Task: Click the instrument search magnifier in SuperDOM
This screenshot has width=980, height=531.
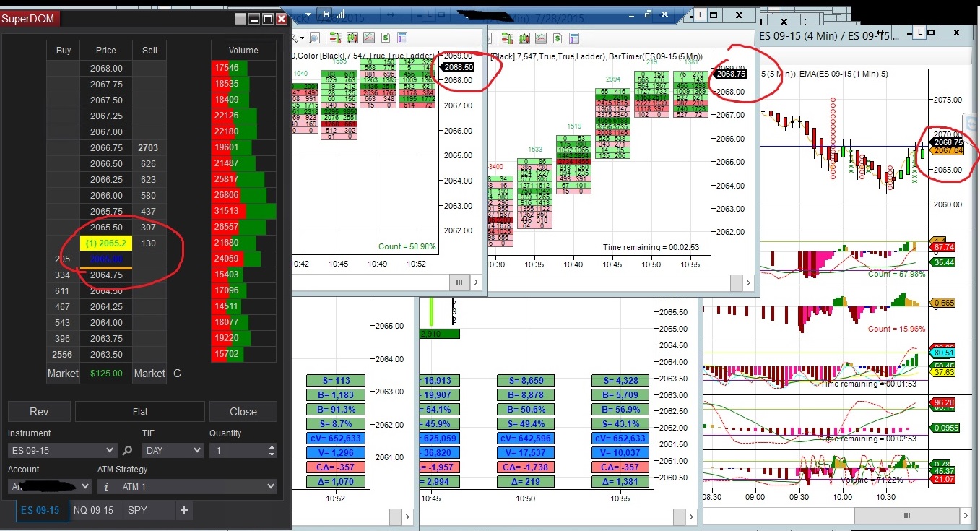Action: tap(128, 450)
